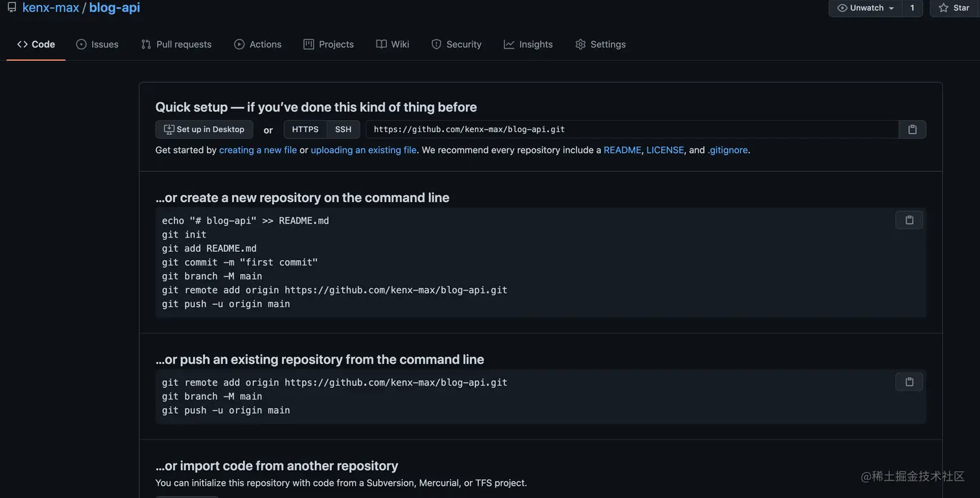Click the LICENSE link
This screenshot has height=498, width=980.
[x=665, y=150]
